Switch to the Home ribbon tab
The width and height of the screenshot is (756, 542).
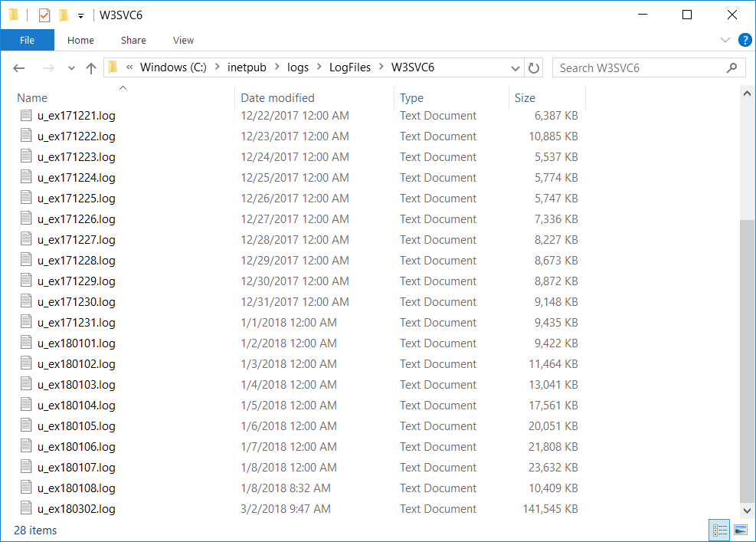click(x=80, y=40)
